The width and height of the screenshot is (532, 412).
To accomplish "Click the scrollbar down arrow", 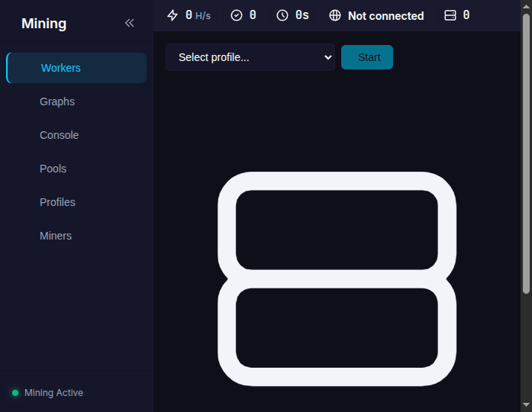I will tap(526, 404).
